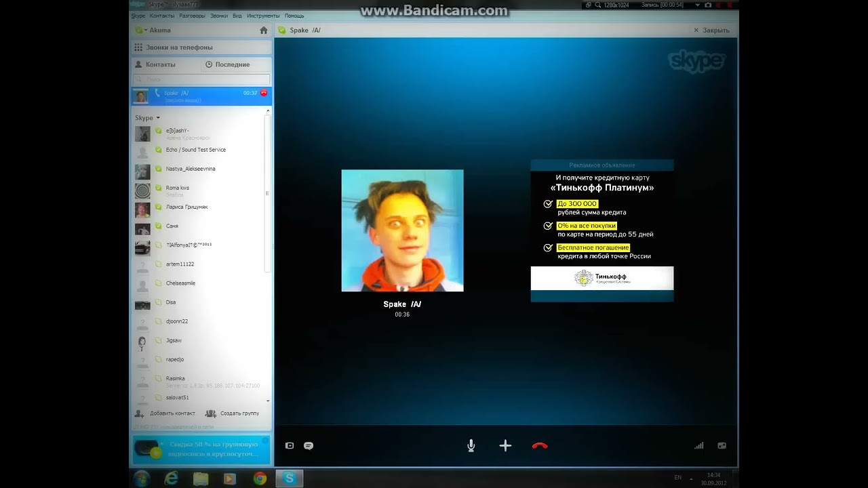Click the contact search field

pyautogui.click(x=201, y=79)
